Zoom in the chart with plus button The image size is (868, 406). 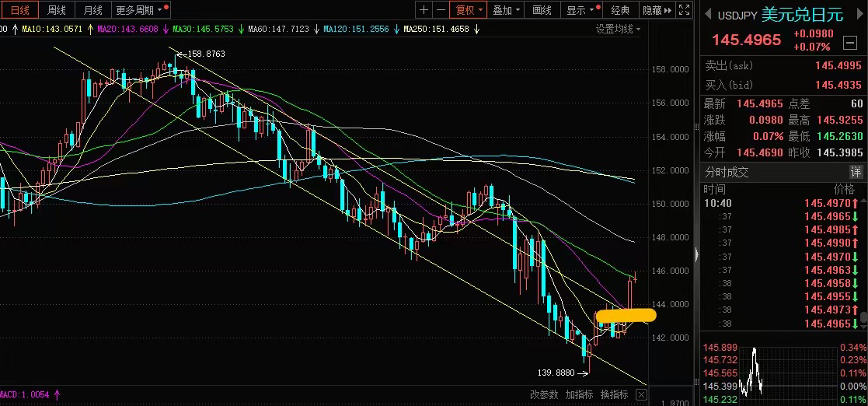coord(424,10)
